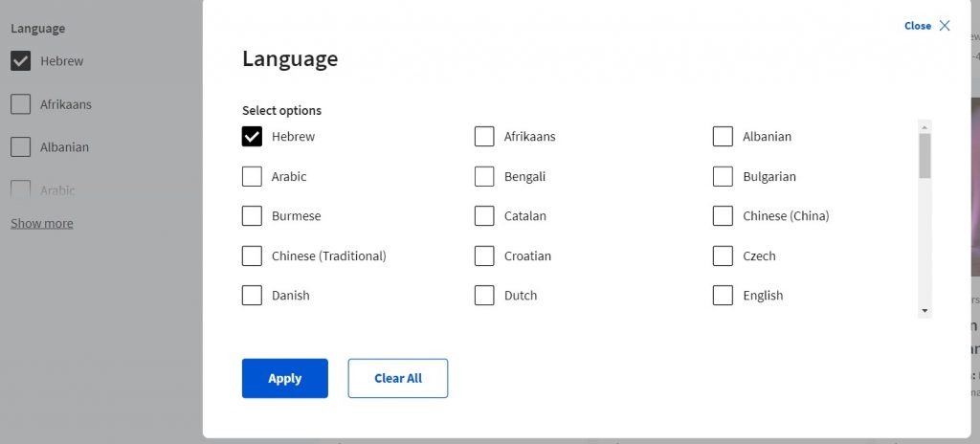Tick the Danish language option
The width and height of the screenshot is (980, 444).
click(x=252, y=295)
